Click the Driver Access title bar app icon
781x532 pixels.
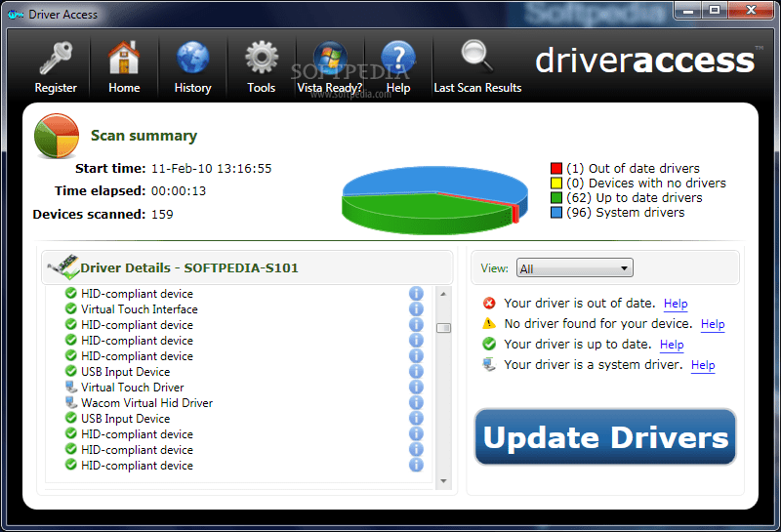click(15, 15)
